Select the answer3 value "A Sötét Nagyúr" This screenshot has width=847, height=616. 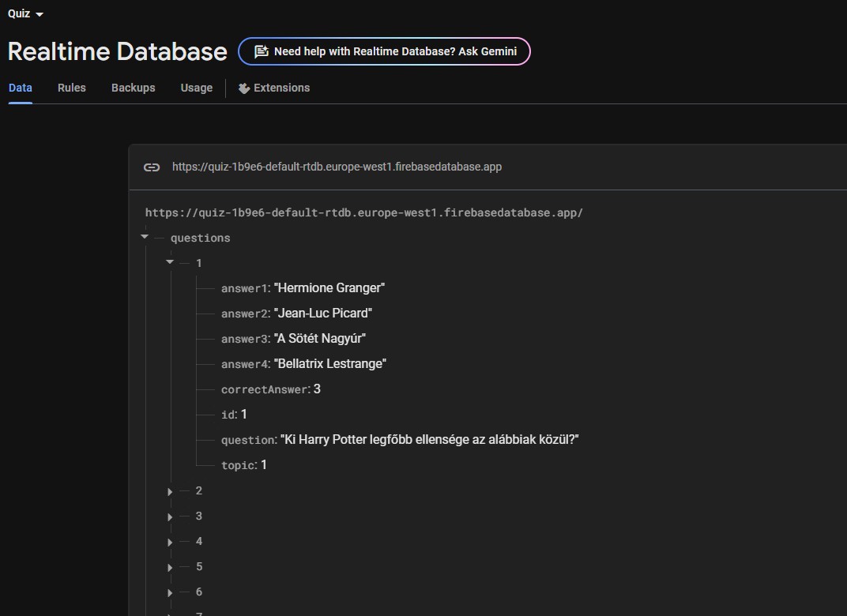click(x=319, y=339)
